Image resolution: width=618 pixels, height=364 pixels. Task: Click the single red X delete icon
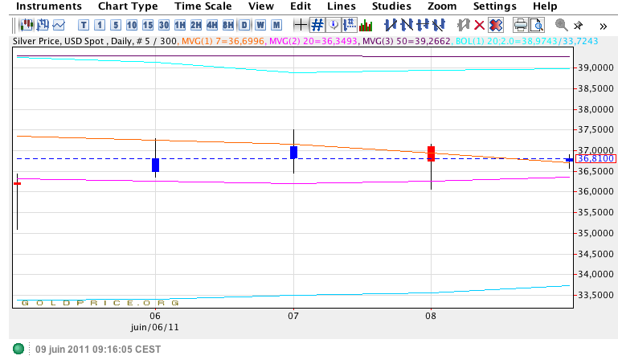(480, 25)
